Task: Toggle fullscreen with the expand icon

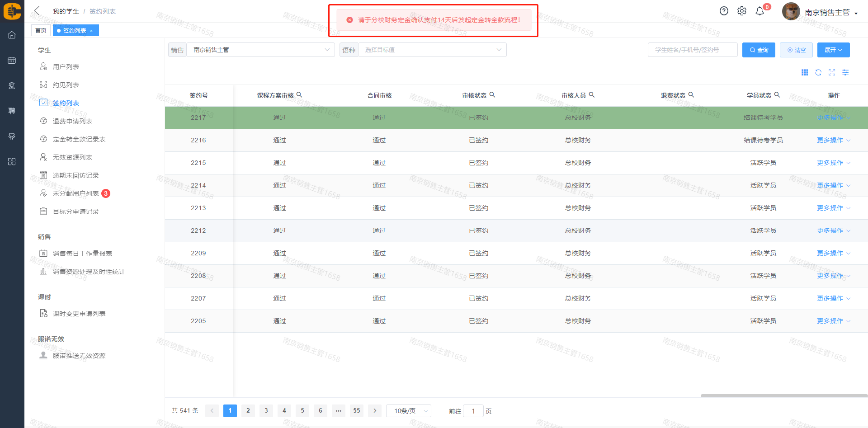Action: point(832,73)
